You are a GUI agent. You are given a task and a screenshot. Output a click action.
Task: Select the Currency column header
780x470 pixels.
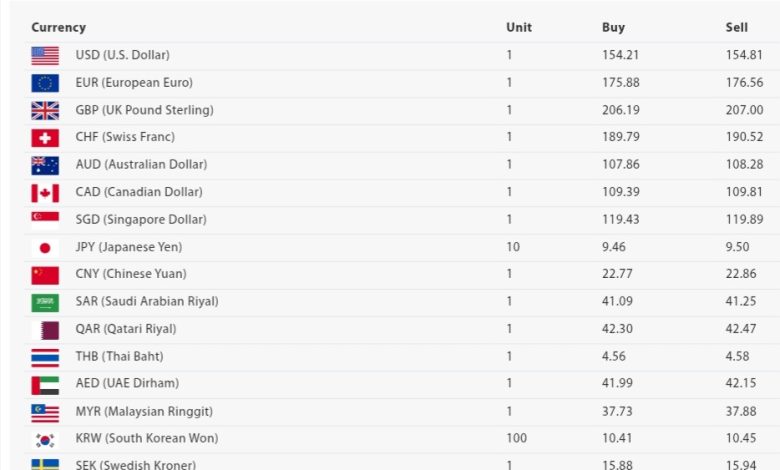tap(59, 27)
